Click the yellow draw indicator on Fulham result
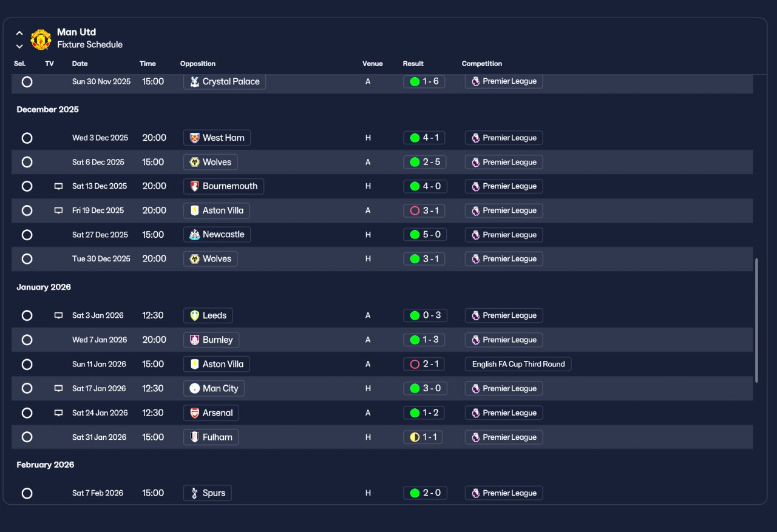This screenshot has height=532, width=777. coord(415,437)
